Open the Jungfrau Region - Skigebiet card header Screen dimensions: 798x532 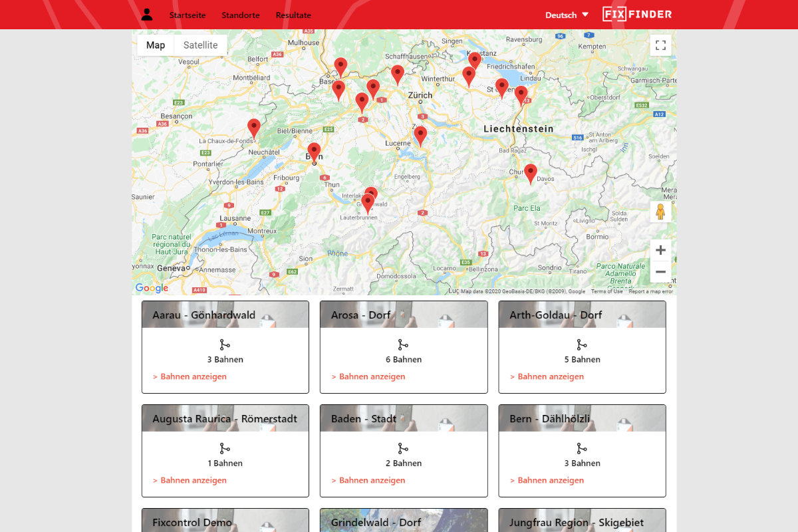tap(582, 521)
